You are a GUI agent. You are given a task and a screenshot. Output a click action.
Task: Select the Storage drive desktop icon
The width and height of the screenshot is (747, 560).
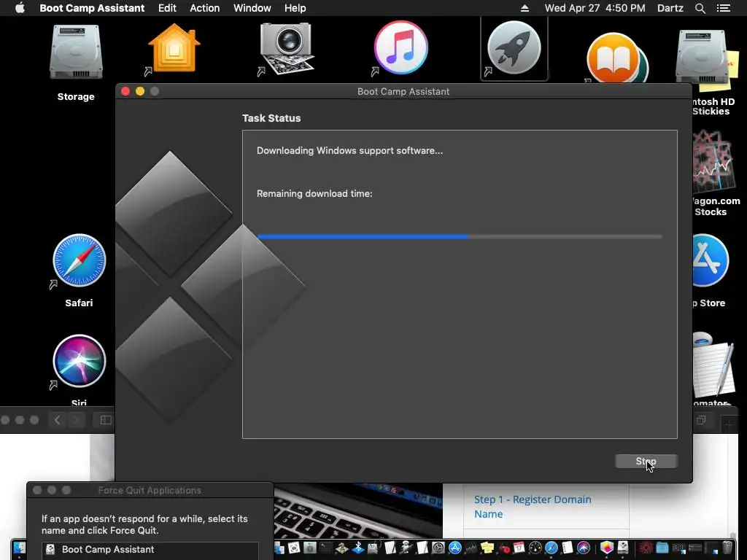76,52
